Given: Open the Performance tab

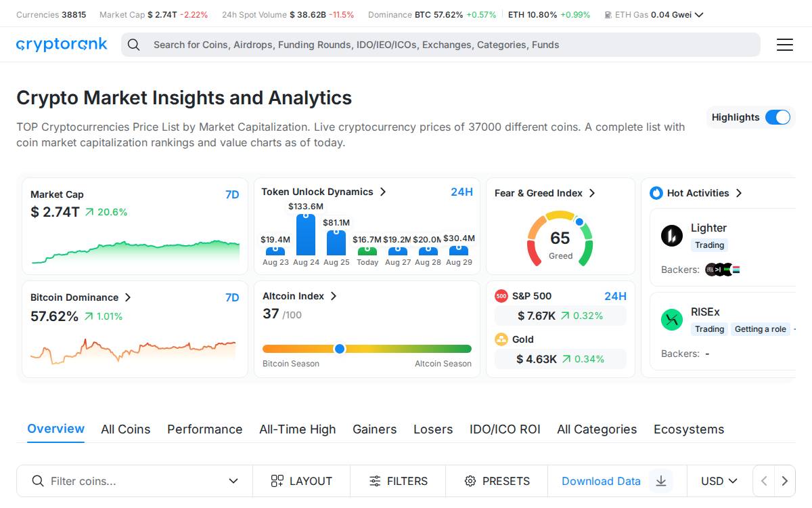Looking at the screenshot, I should click(x=204, y=429).
